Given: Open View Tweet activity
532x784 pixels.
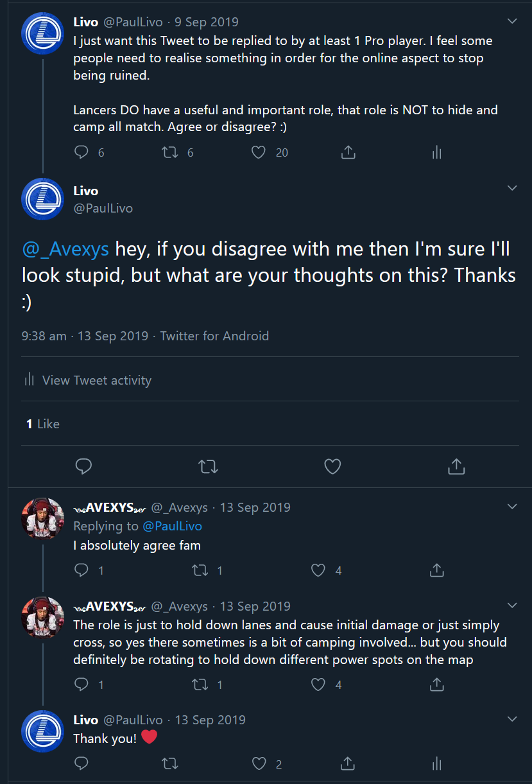Looking at the screenshot, I should tap(87, 380).
